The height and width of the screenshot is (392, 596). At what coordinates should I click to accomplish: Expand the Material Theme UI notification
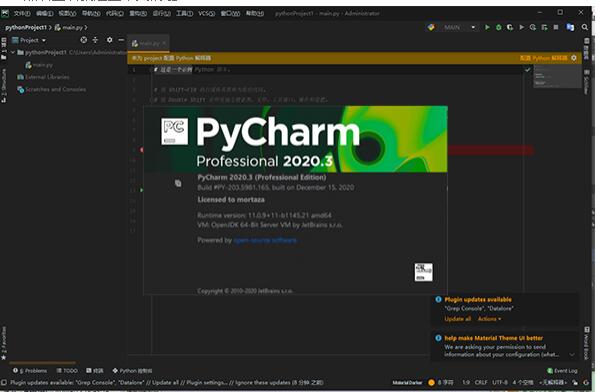[572, 354]
